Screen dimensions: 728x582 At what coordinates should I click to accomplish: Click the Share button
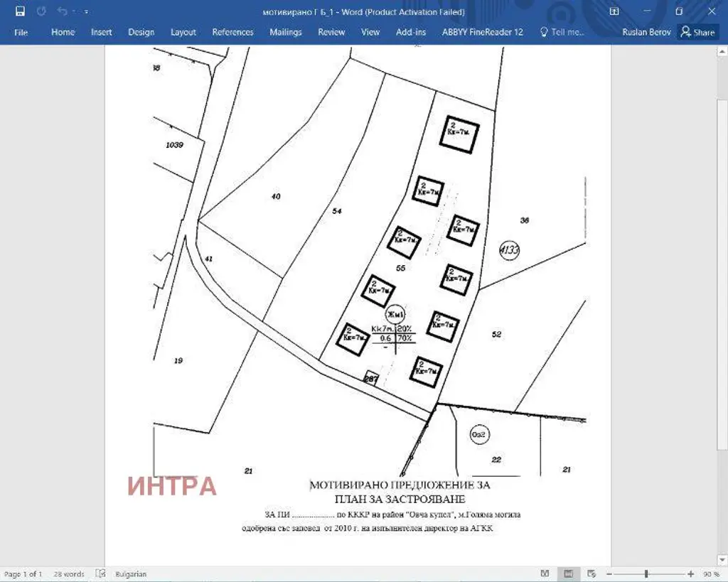point(697,32)
